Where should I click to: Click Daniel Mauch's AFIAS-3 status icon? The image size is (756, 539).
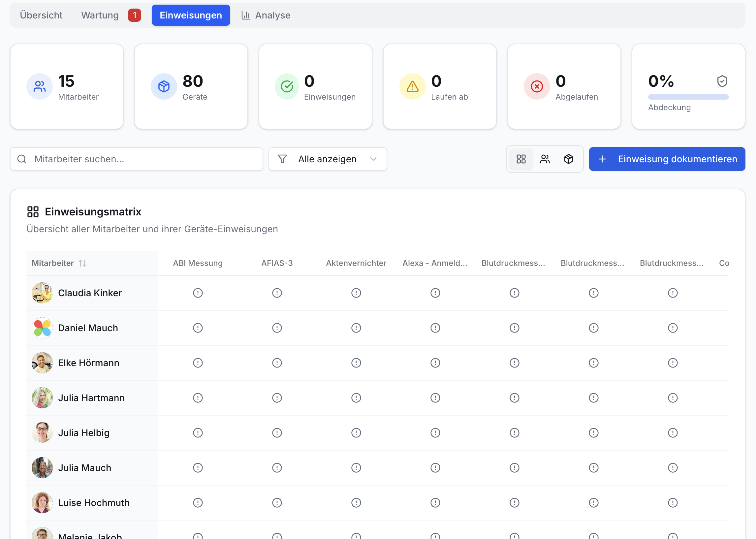pyautogui.click(x=277, y=328)
